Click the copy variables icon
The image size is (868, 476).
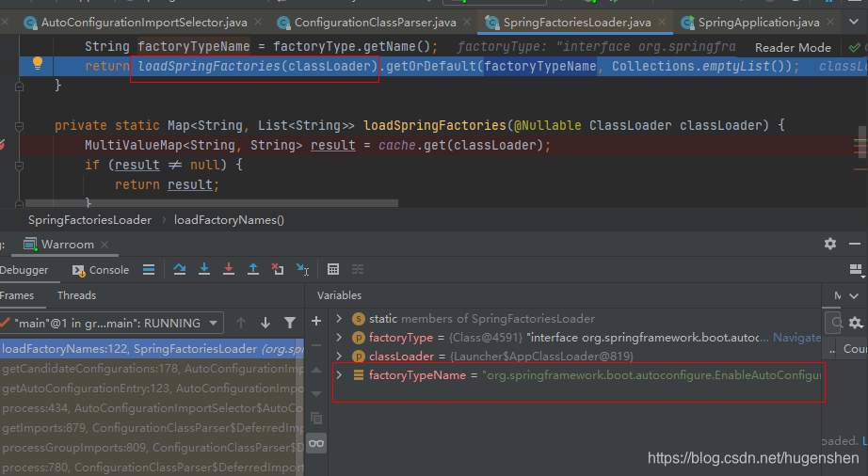tap(316, 419)
